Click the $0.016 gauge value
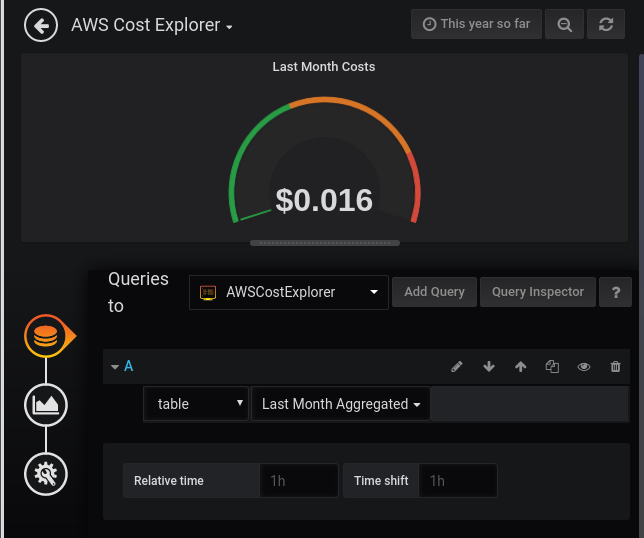Viewport: 644px width, 538px height. coord(324,200)
